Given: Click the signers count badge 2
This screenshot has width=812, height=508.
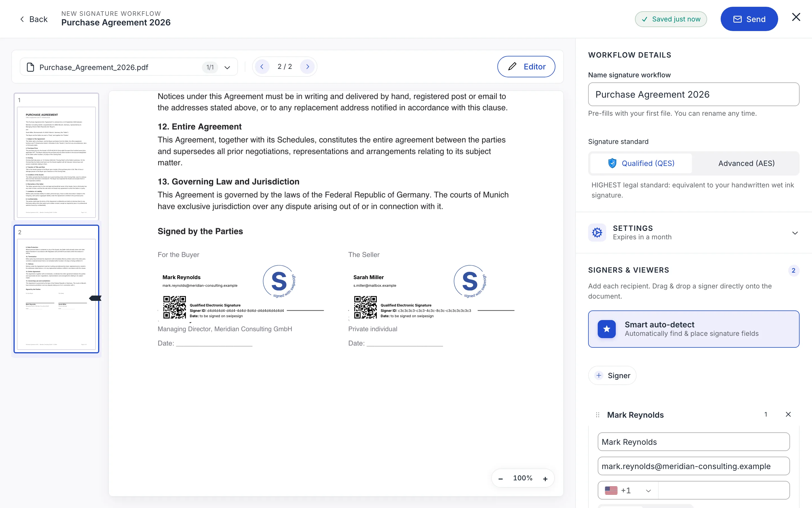Looking at the screenshot, I should coord(793,270).
